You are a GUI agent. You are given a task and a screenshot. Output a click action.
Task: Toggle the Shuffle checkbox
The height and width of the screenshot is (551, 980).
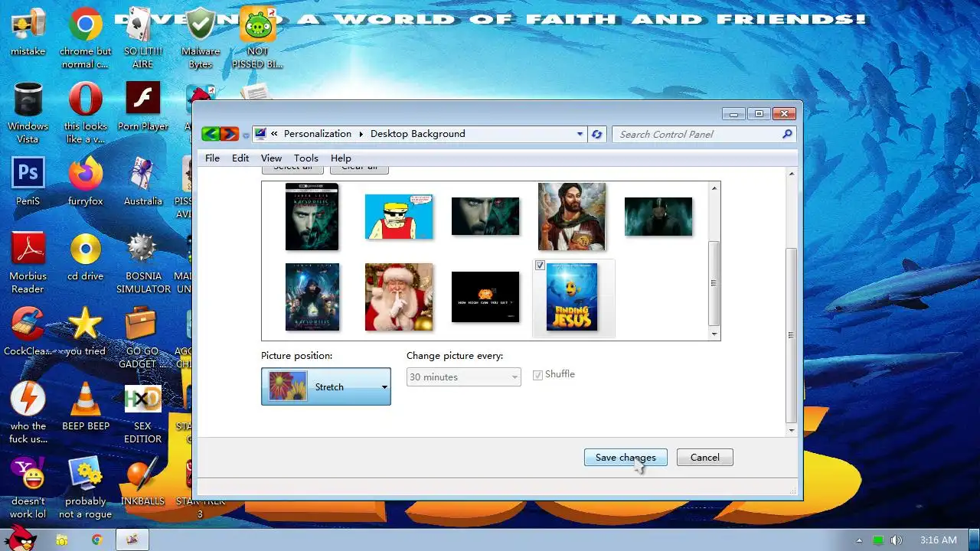tap(537, 375)
